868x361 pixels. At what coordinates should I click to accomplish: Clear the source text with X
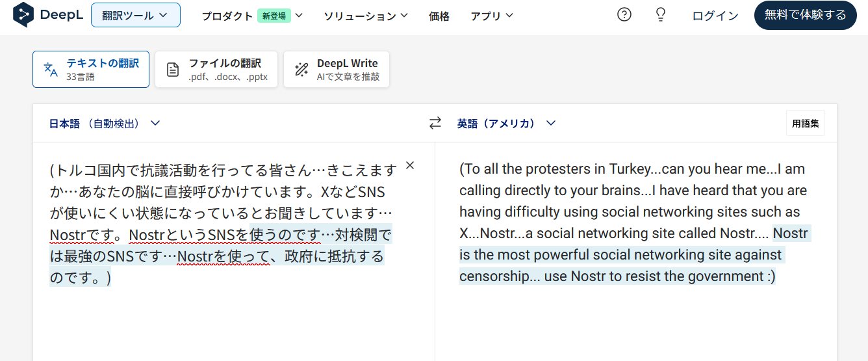click(x=410, y=165)
